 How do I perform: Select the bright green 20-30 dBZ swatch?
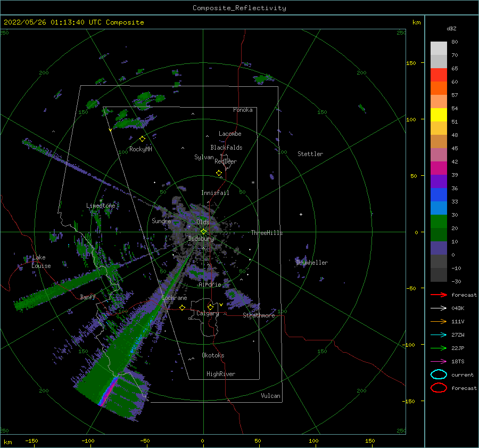tap(439, 222)
